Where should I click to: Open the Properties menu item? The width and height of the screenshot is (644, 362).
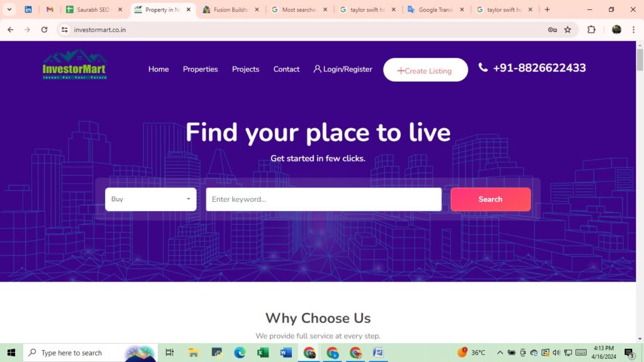coord(201,69)
